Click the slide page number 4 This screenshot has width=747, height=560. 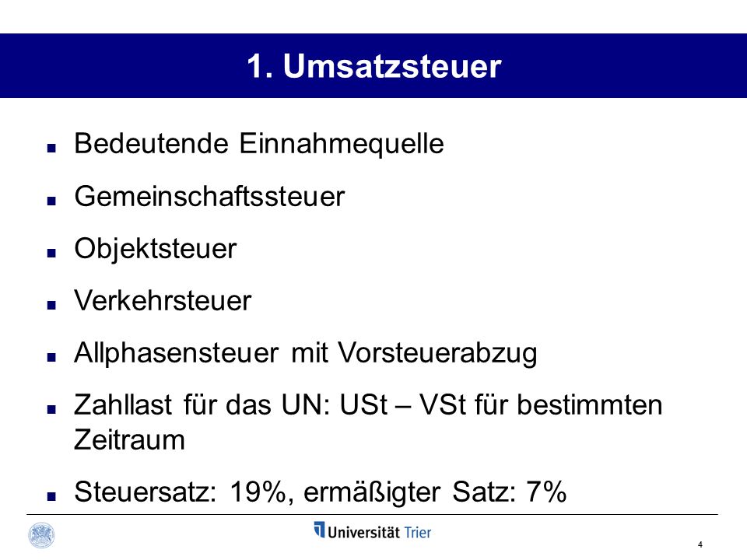[x=700, y=544]
